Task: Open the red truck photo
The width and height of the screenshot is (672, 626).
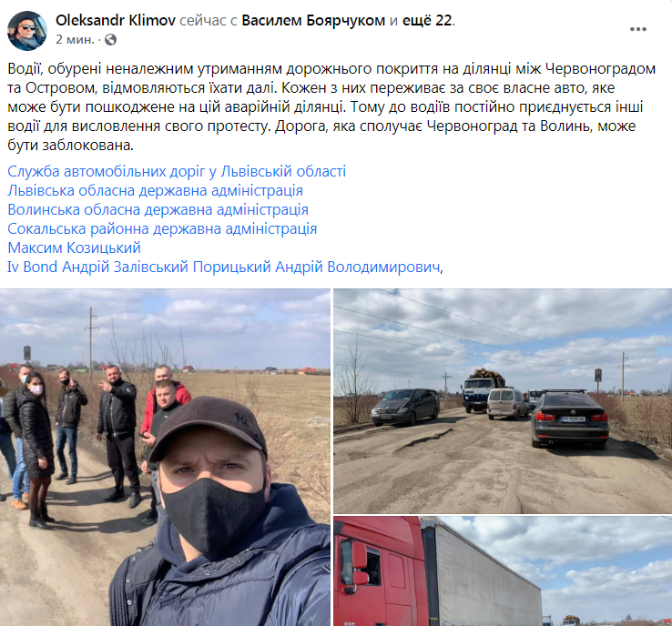Action: (503, 571)
